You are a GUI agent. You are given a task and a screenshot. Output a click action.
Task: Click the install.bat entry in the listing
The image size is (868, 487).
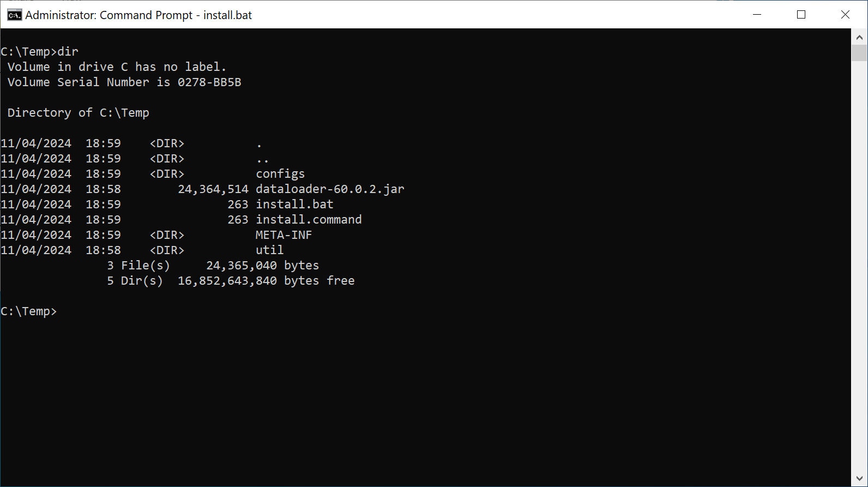[294, 205]
